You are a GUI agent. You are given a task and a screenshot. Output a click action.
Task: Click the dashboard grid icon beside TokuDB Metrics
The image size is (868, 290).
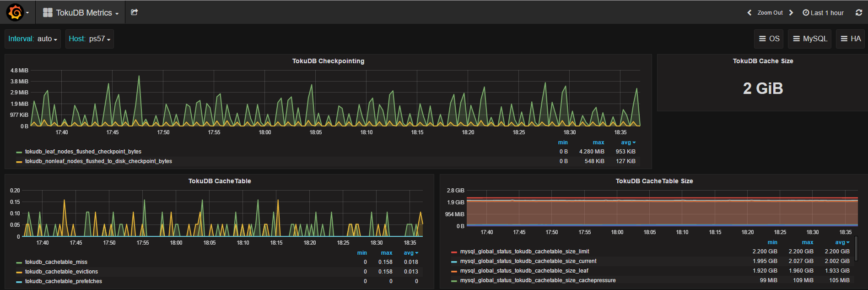(x=48, y=13)
